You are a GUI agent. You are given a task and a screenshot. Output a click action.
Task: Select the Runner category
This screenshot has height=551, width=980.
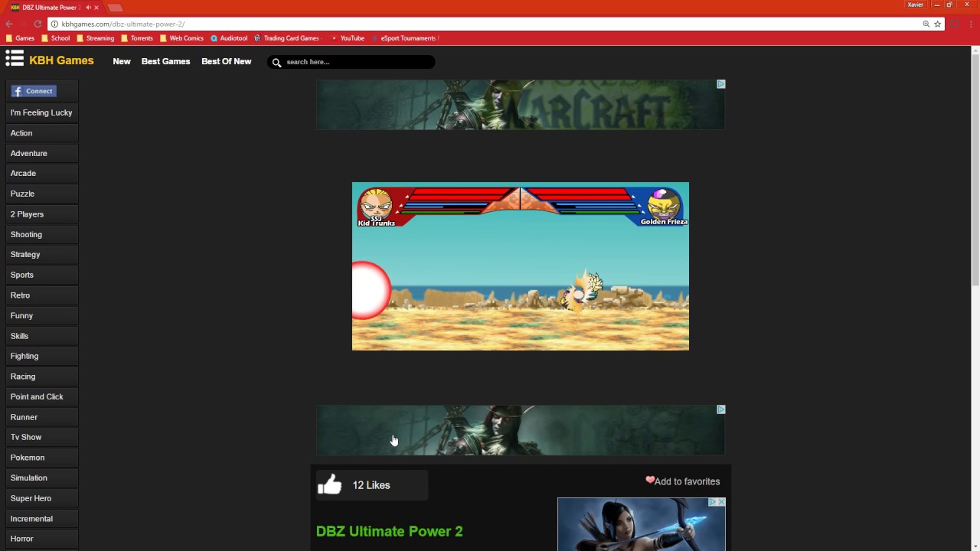pyautogui.click(x=41, y=417)
